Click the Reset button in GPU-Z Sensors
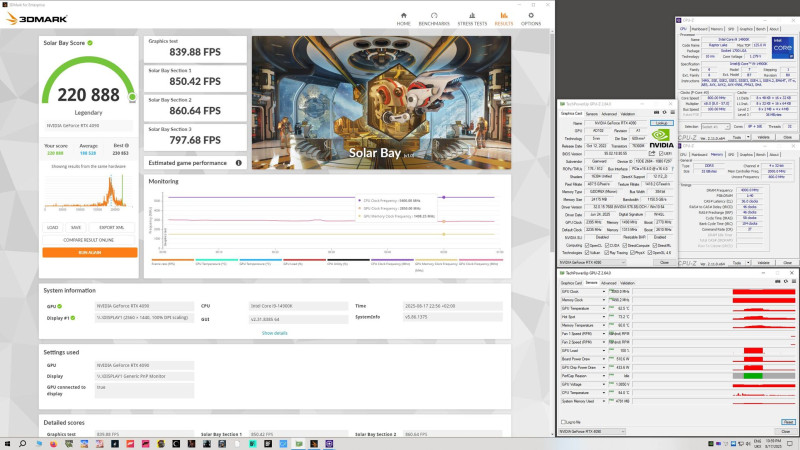 pos(788,422)
